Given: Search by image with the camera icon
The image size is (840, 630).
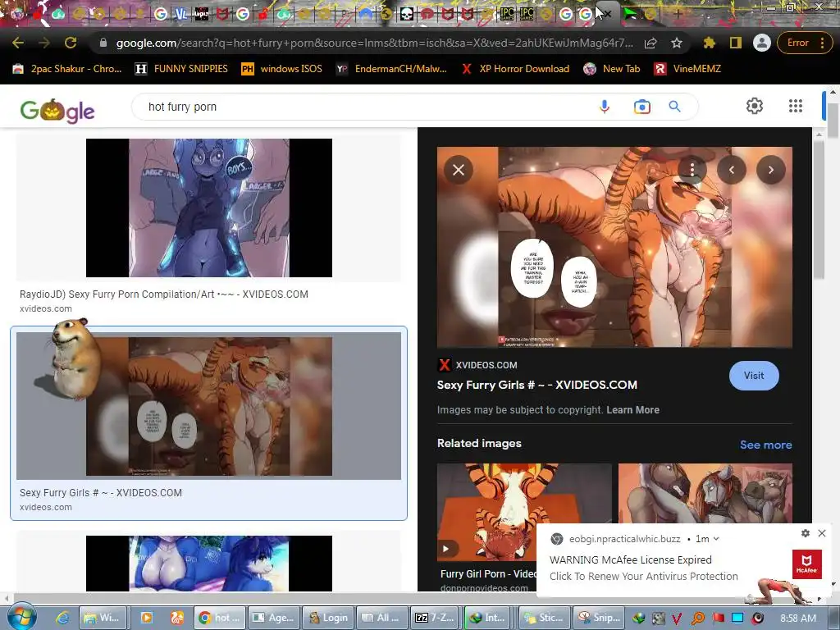Looking at the screenshot, I should point(641,107).
